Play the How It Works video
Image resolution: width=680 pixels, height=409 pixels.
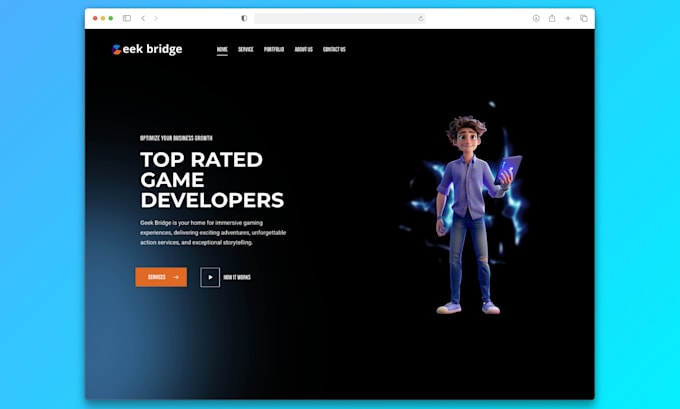click(x=210, y=277)
